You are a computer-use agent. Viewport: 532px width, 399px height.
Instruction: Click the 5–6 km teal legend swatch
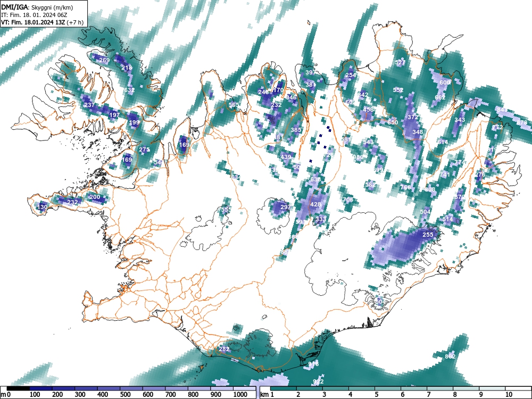pos(389,388)
